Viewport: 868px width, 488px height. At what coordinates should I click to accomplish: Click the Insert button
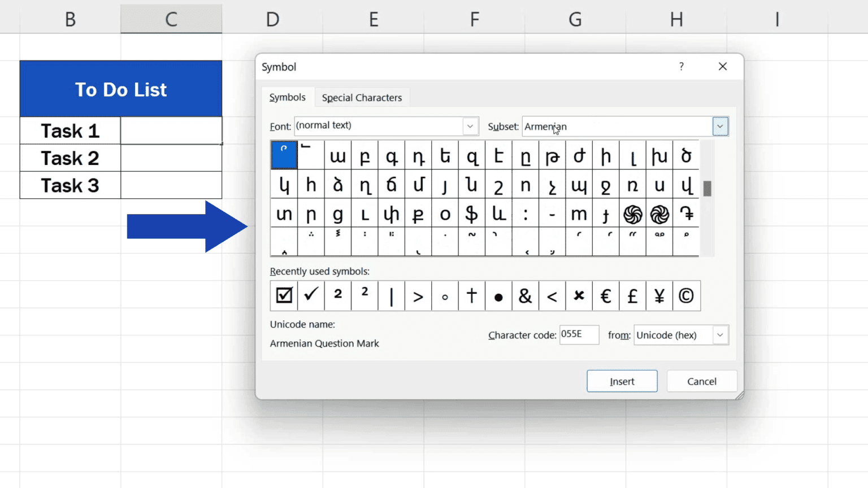622,381
